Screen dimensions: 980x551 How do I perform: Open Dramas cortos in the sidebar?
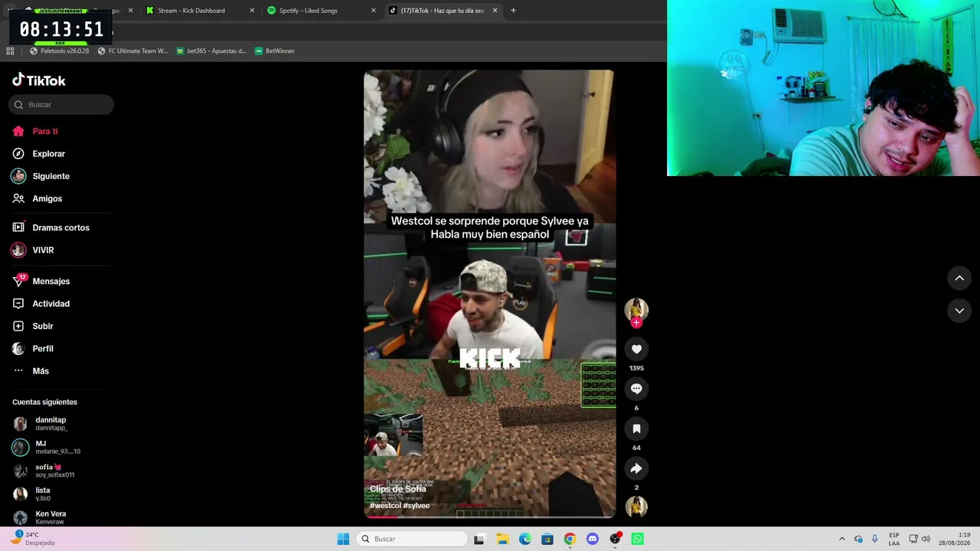[x=61, y=228]
